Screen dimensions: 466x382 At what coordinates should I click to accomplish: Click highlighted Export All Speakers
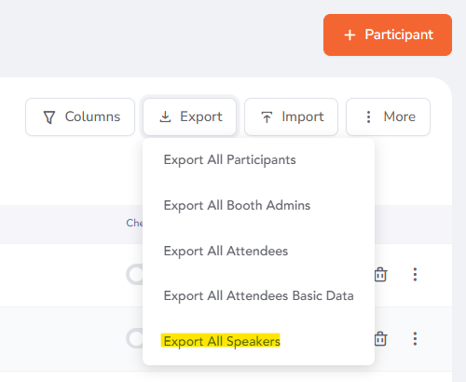(x=222, y=341)
